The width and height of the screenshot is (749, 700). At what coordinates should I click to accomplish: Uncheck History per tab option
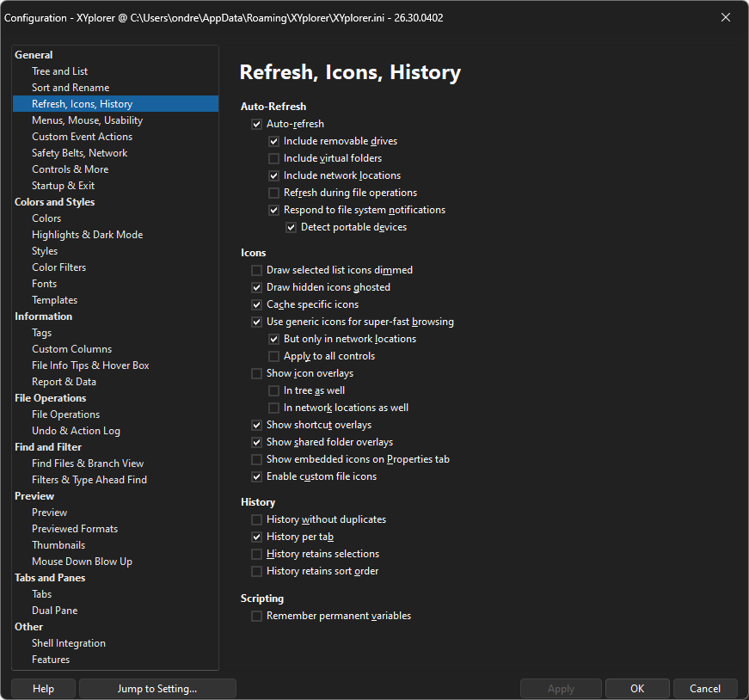[x=256, y=537]
